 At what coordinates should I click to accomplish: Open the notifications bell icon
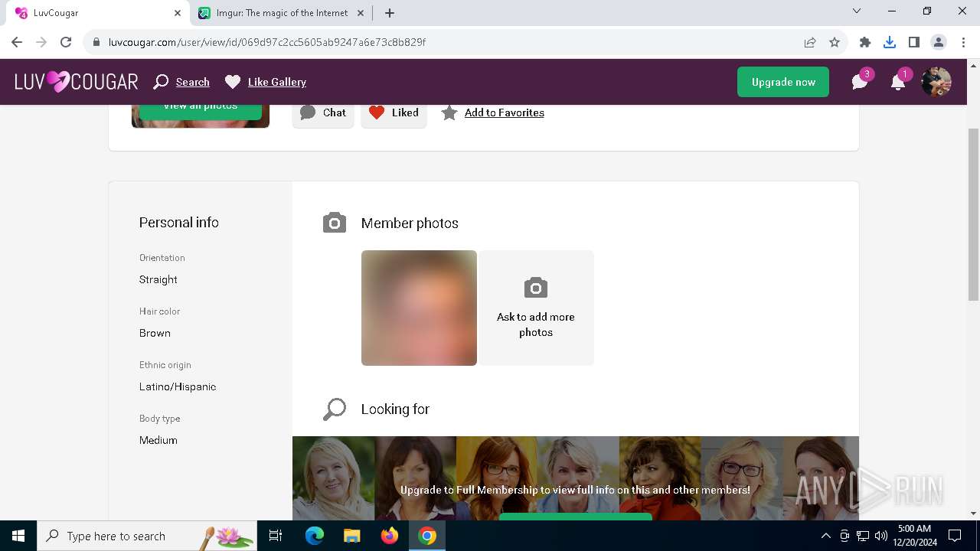click(898, 82)
